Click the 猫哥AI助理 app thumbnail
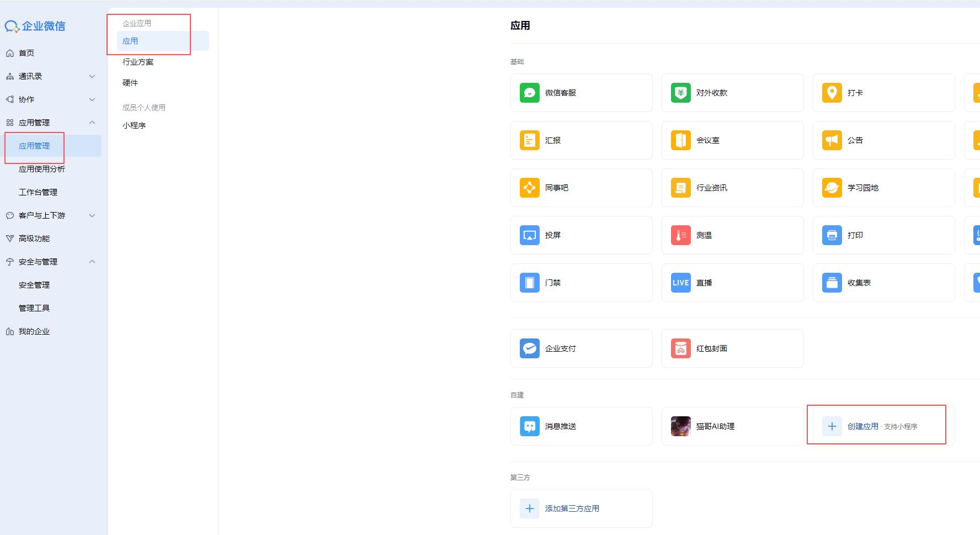 [x=680, y=426]
